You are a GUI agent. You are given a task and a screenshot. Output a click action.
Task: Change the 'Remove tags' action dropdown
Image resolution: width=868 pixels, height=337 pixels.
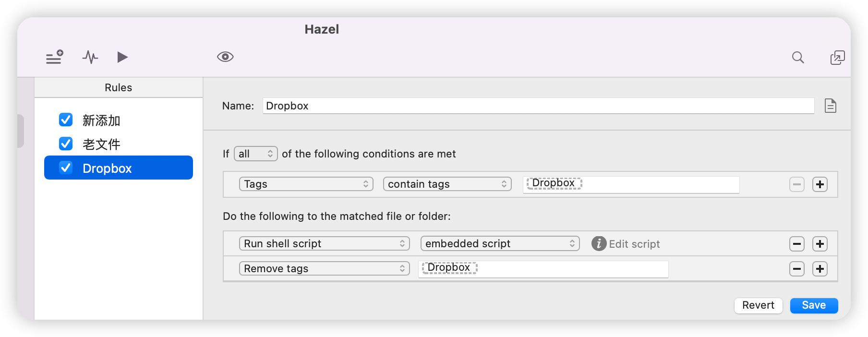click(x=324, y=268)
